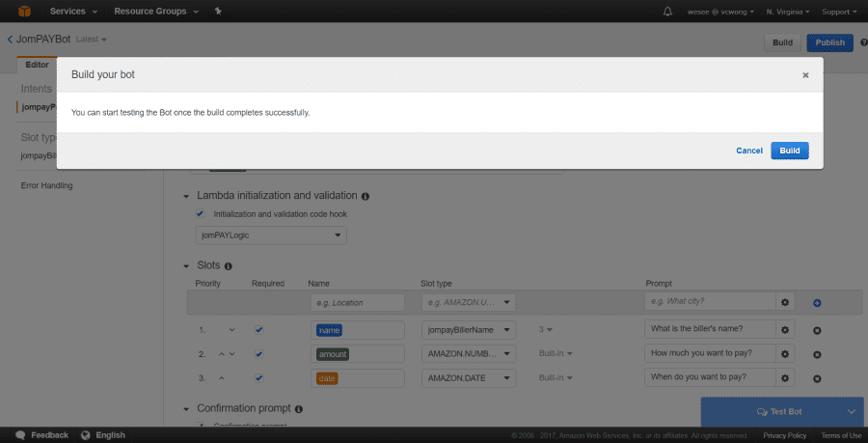Open the N. Virginia region dropdown
The image size is (868, 443).
point(788,12)
